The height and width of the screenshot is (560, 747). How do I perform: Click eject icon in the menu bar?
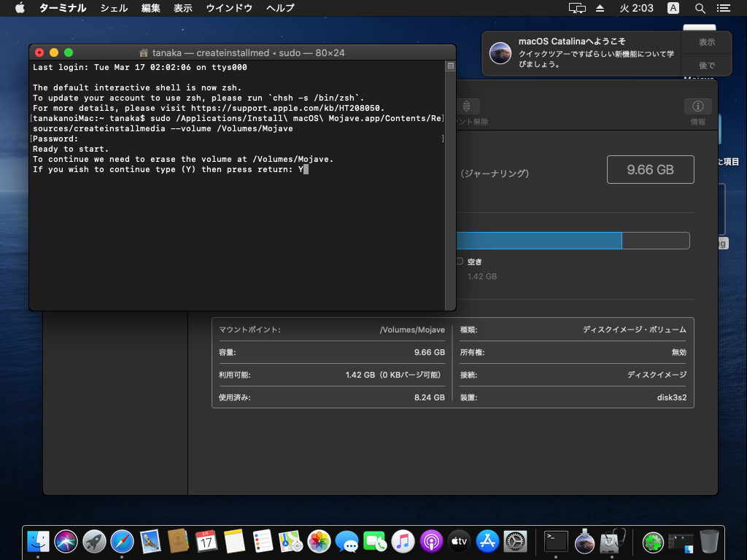(600, 8)
